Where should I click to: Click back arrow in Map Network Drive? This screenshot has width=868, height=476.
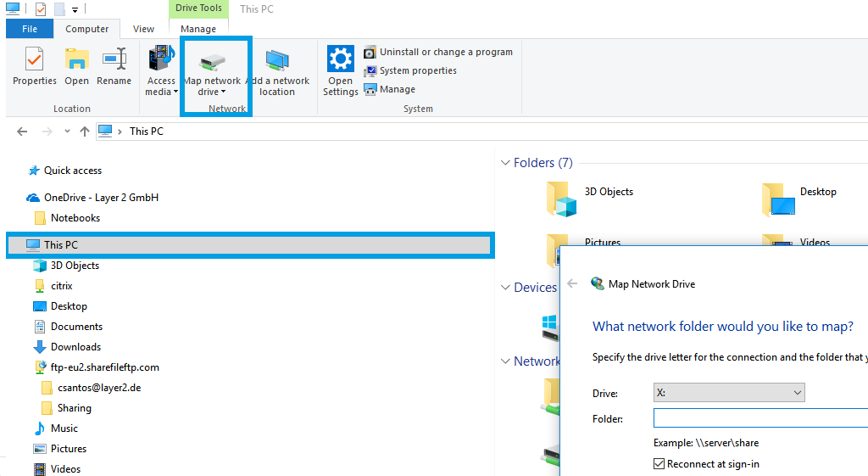click(x=572, y=284)
